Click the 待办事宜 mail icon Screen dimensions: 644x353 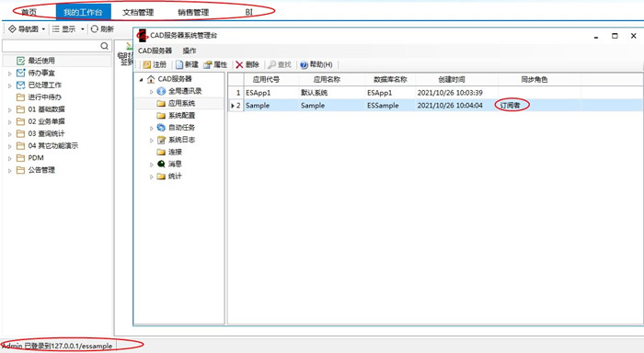click(20, 73)
